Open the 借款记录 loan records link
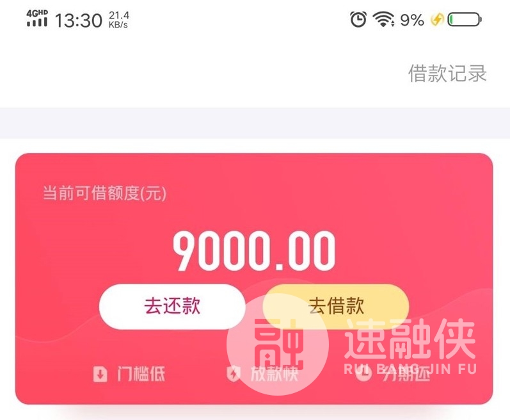Viewport: 510px width, 420px height. click(447, 73)
